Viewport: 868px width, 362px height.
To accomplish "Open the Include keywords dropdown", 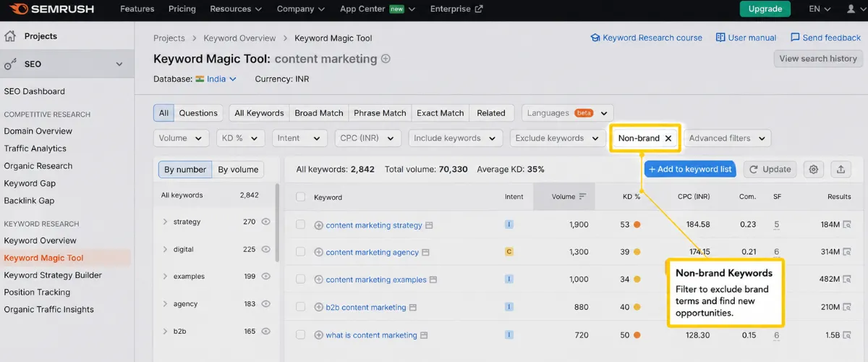I will tap(456, 138).
